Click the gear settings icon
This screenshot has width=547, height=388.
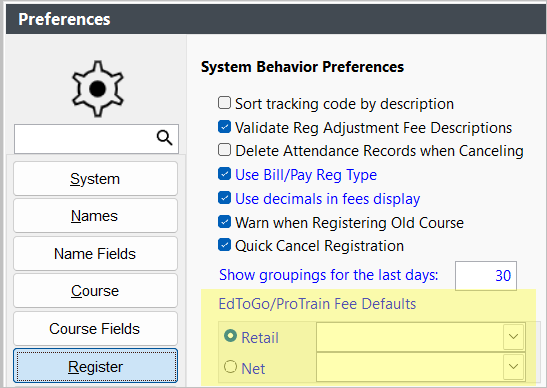pyautogui.click(x=98, y=89)
